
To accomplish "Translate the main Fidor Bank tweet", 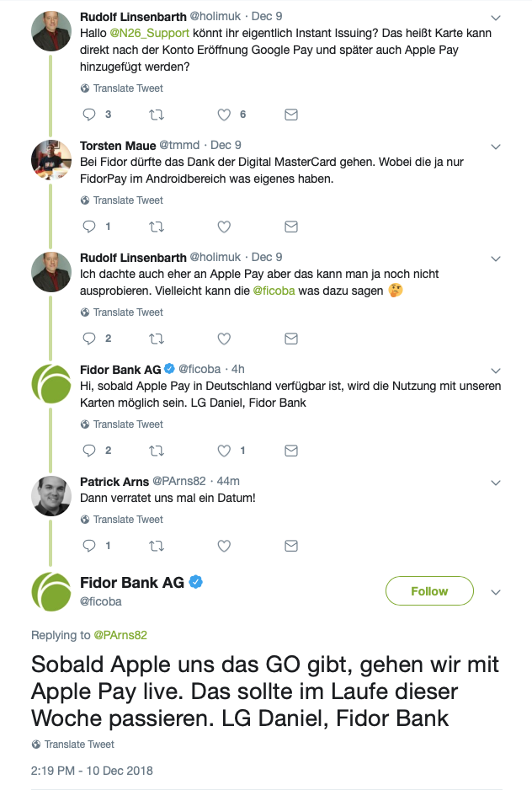I will [x=79, y=745].
